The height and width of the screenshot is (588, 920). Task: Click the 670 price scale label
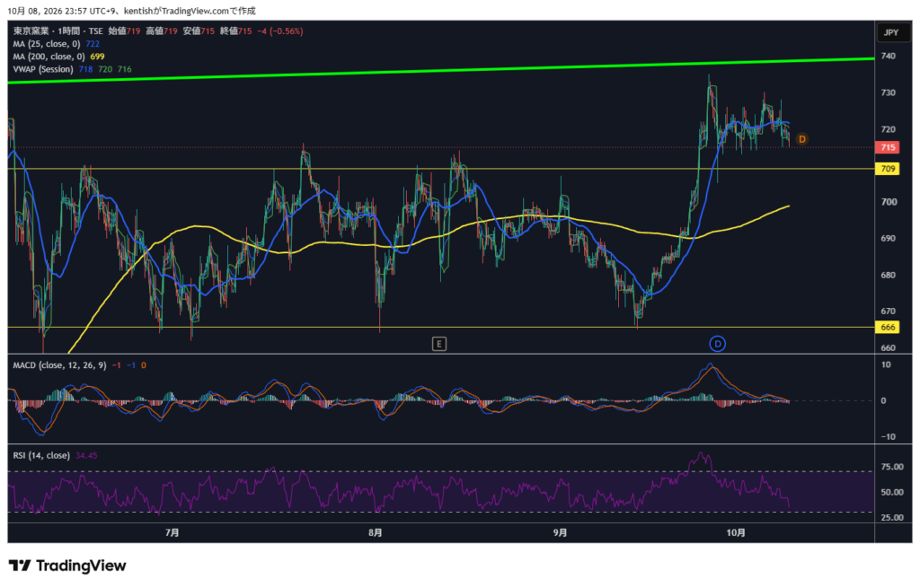(x=889, y=312)
